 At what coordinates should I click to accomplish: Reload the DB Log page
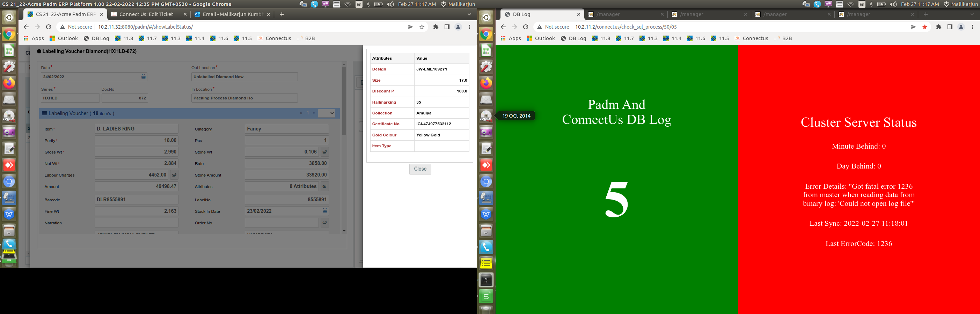[x=525, y=27]
